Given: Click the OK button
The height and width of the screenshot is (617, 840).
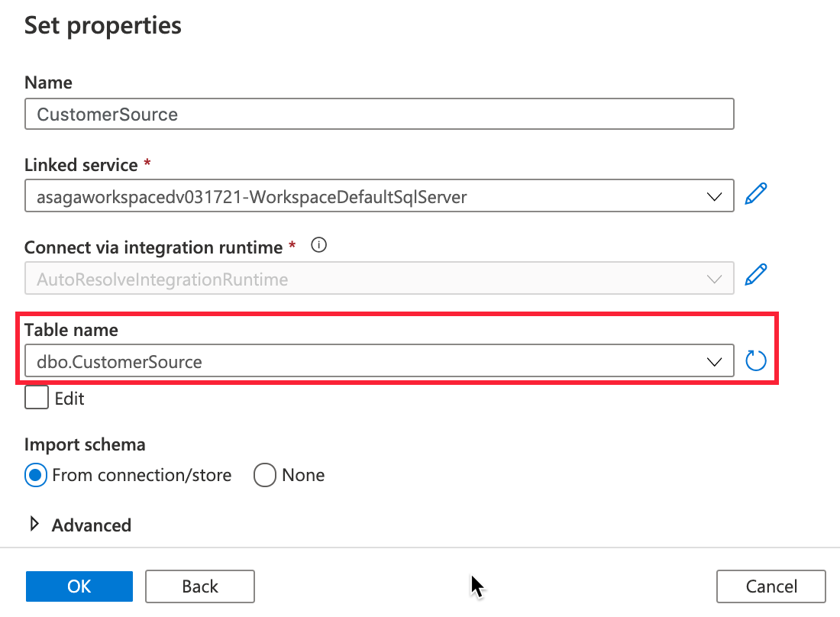Looking at the screenshot, I should pos(79,586).
